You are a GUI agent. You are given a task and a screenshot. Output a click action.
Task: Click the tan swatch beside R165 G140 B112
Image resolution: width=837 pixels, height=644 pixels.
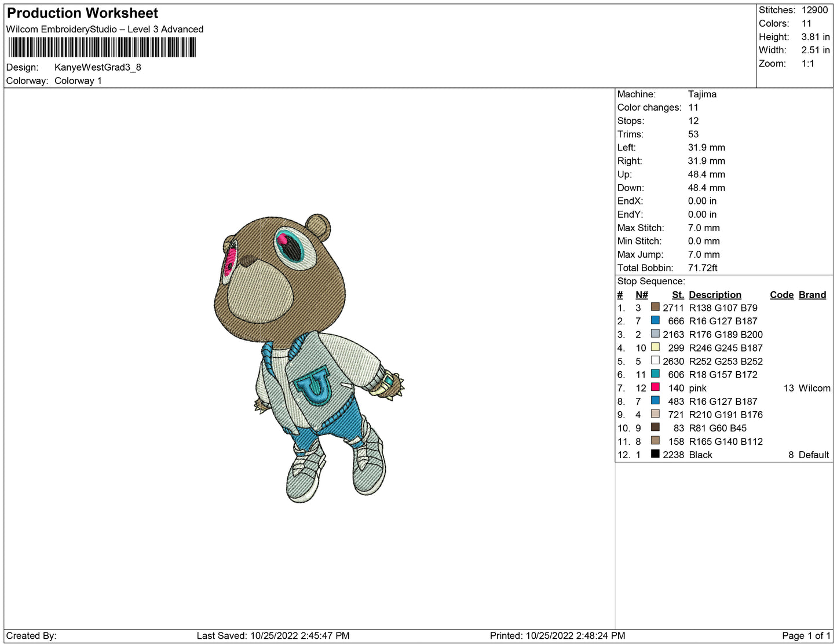click(655, 440)
